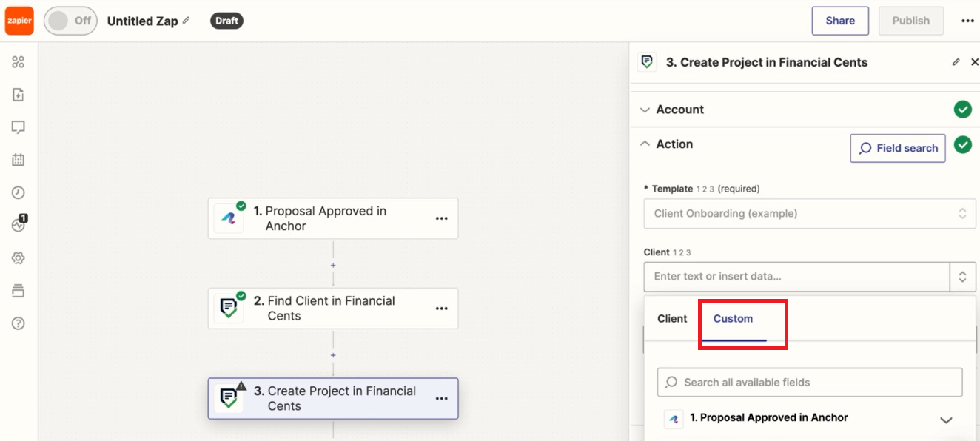Open the Template dropdown
This screenshot has height=441, width=980.
[810, 213]
